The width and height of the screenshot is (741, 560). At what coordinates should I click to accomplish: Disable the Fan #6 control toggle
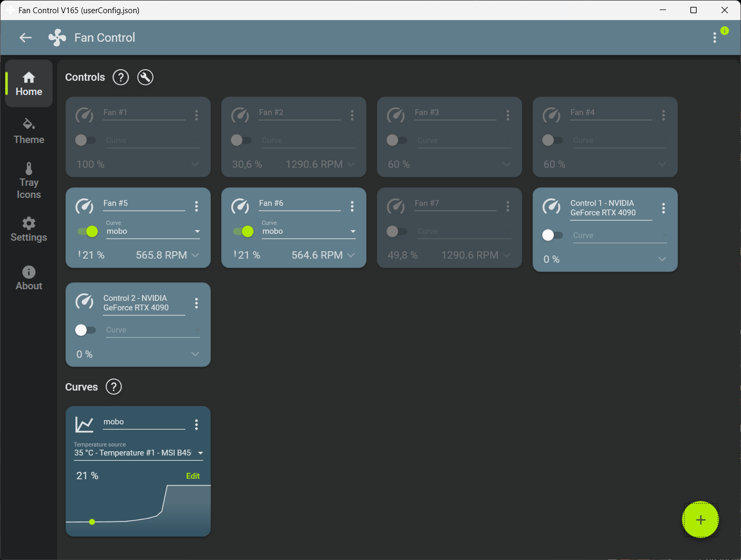243,231
